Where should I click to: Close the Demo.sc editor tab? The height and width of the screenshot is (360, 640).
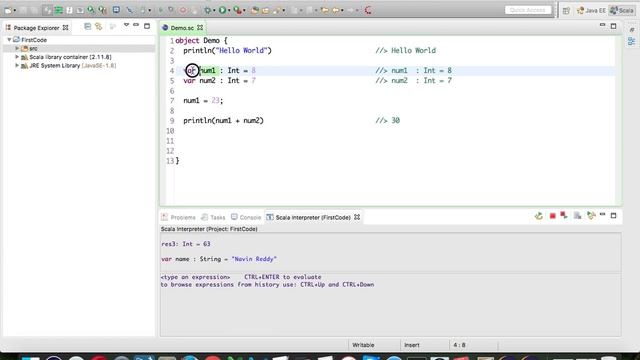click(200, 27)
